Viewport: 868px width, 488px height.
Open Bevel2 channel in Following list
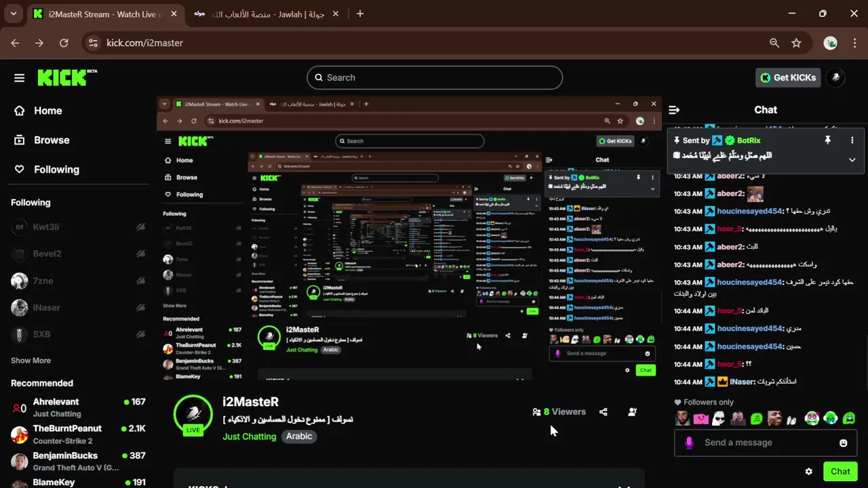coord(78,253)
